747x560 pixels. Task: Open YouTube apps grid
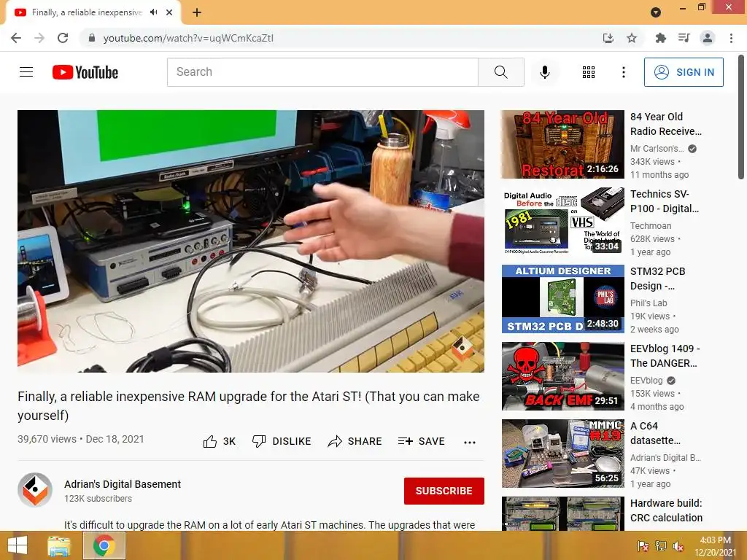[589, 72]
